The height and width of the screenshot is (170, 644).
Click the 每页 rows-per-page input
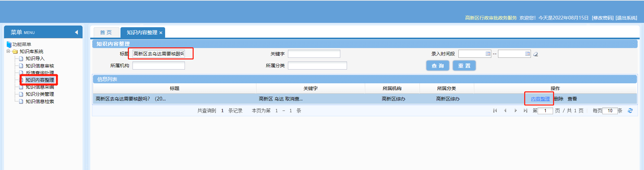click(610, 111)
